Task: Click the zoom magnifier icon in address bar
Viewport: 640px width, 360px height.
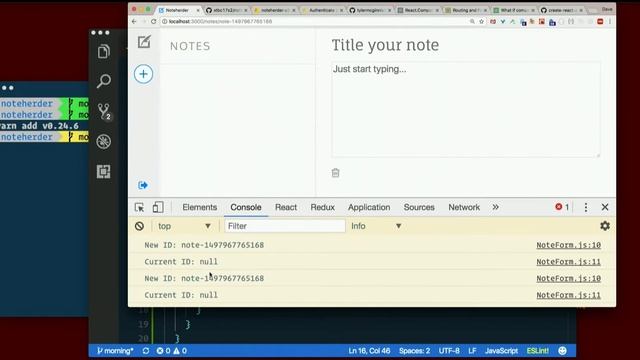Action: coord(472,21)
